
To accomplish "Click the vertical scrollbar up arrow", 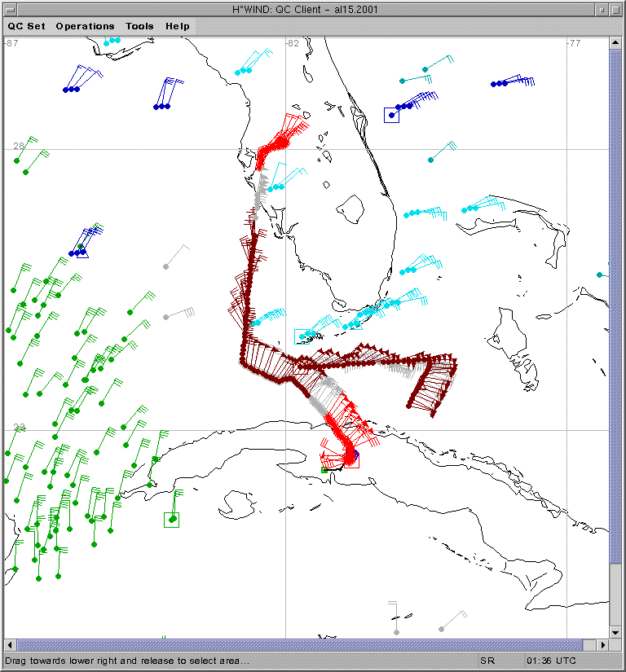I will [615, 44].
